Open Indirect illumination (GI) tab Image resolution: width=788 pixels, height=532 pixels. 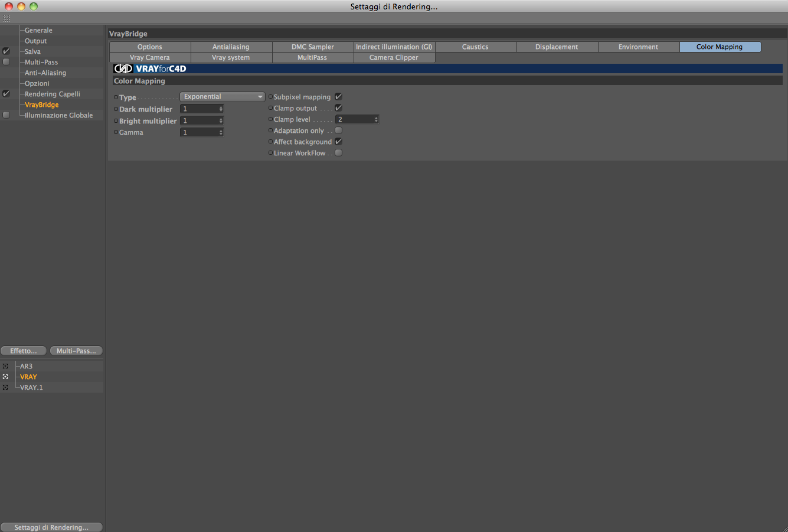[394, 47]
